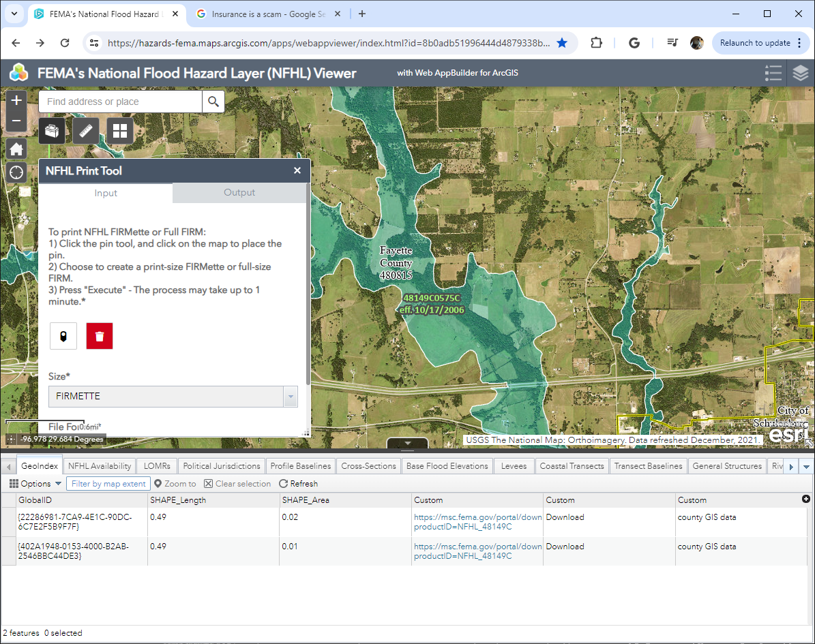Open the msc.fema.gov link in first row

[x=477, y=522]
